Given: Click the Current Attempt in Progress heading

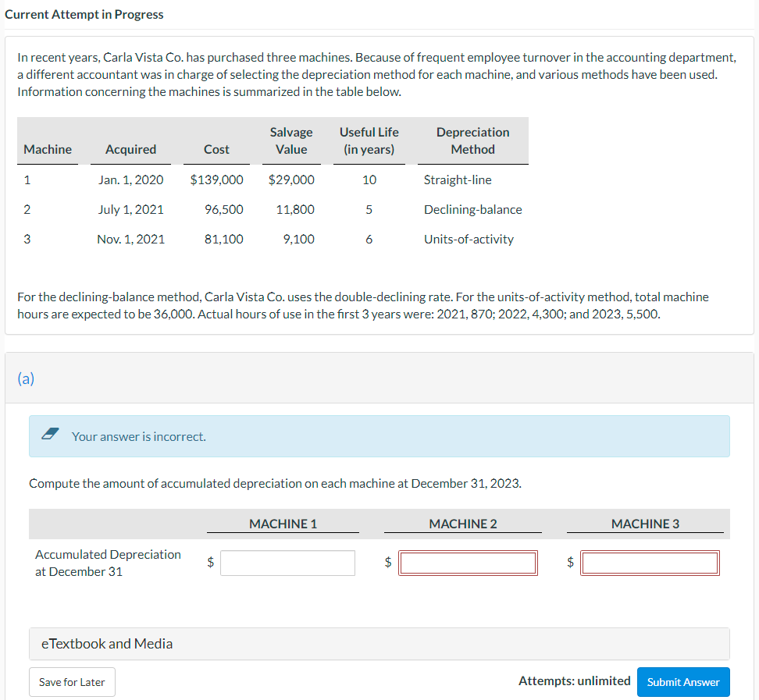Looking at the screenshot, I should pyautogui.click(x=84, y=15).
